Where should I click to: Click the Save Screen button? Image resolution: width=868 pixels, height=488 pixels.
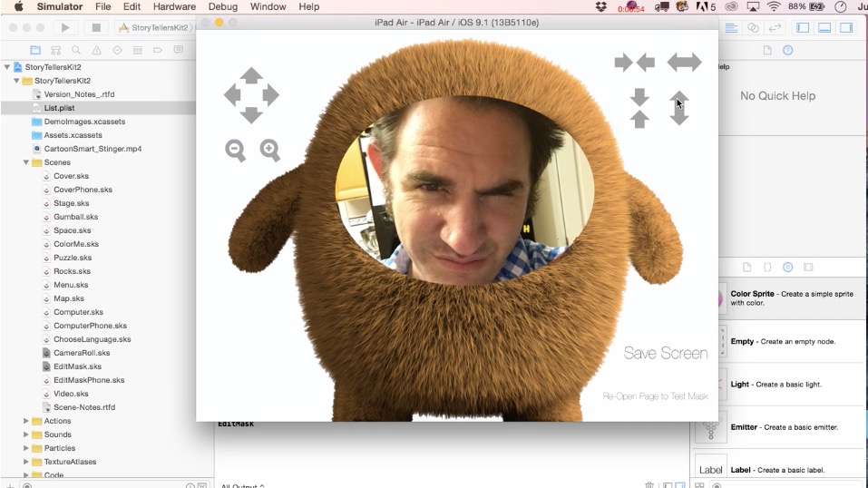click(665, 354)
